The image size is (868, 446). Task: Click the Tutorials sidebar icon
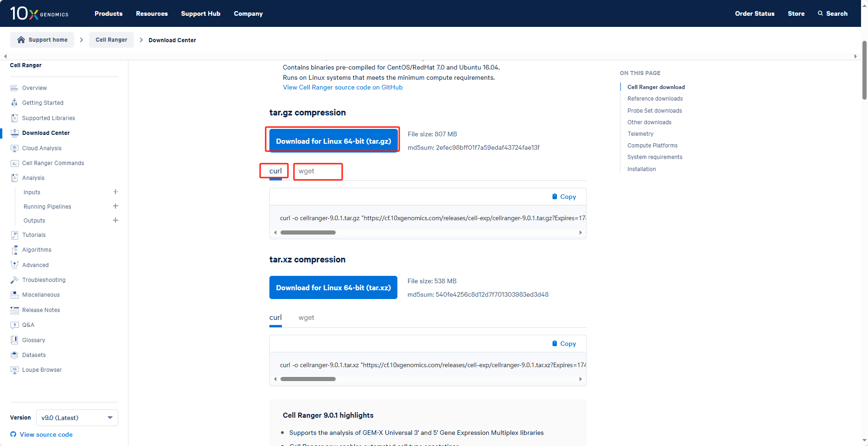coord(14,235)
